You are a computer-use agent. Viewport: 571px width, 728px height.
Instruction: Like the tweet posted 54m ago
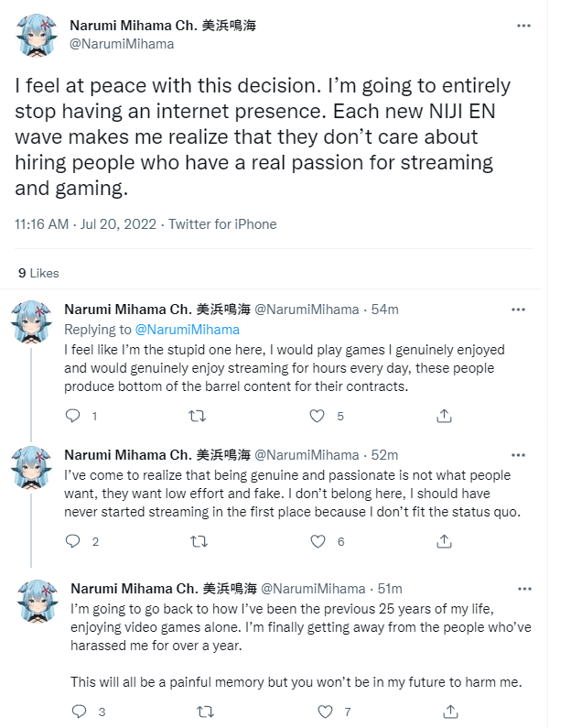pos(318,416)
